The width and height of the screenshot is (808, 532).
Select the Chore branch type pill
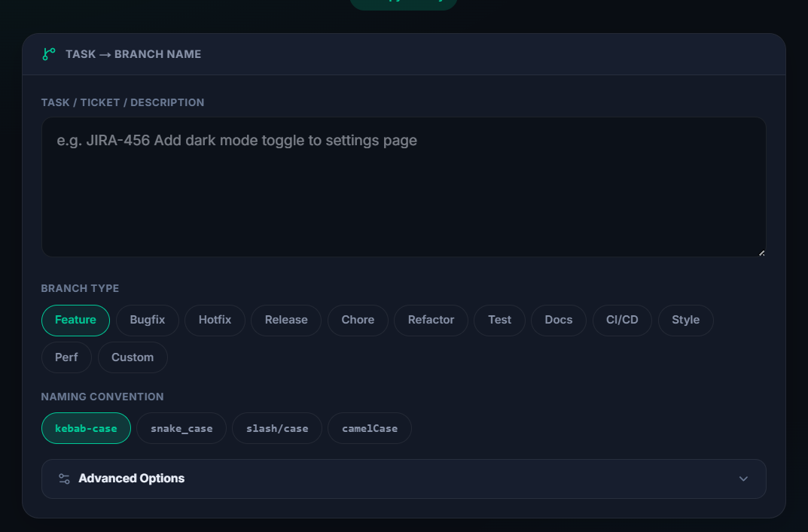(358, 320)
